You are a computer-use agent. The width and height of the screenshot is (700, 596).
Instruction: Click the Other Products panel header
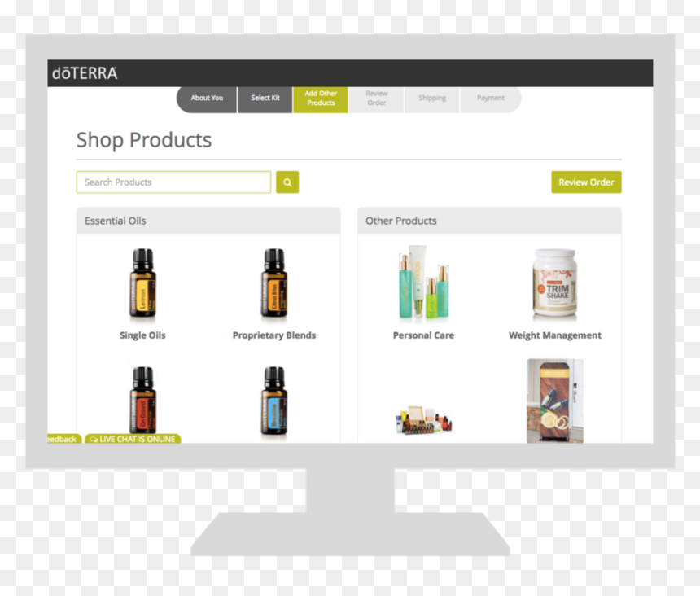[x=489, y=221]
